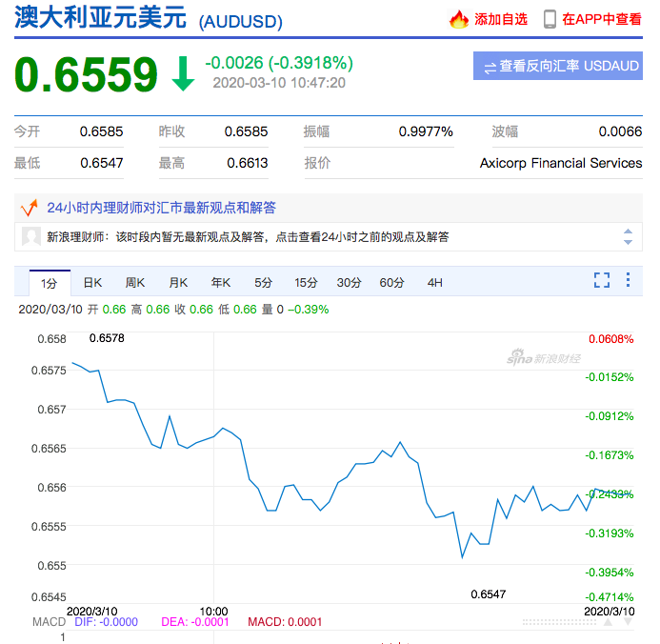The width and height of the screenshot is (660, 644).
Task: Click 最高 value 0.6613
Action: pyautogui.click(x=248, y=163)
